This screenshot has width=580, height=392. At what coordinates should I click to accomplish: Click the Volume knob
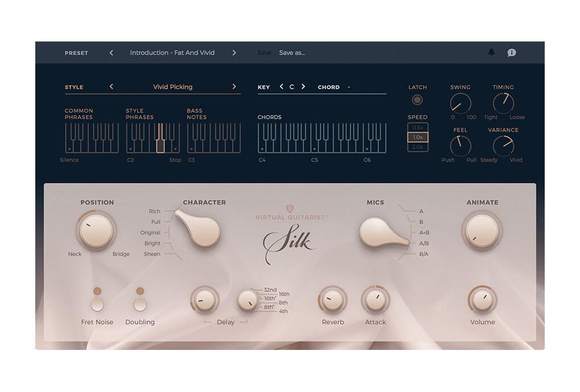coord(482,299)
